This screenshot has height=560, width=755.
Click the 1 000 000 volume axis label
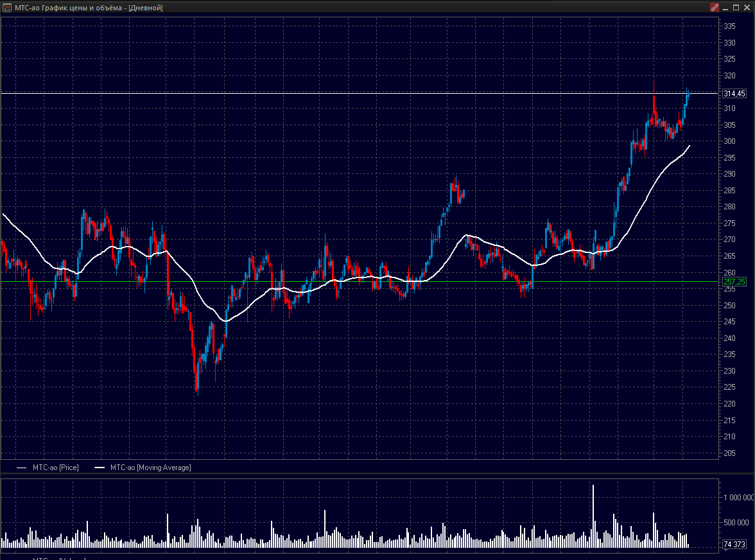(738, 498)
